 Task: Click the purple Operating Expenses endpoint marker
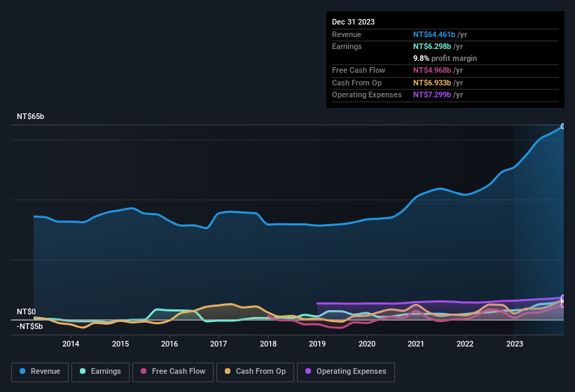(x=563, y=298)
